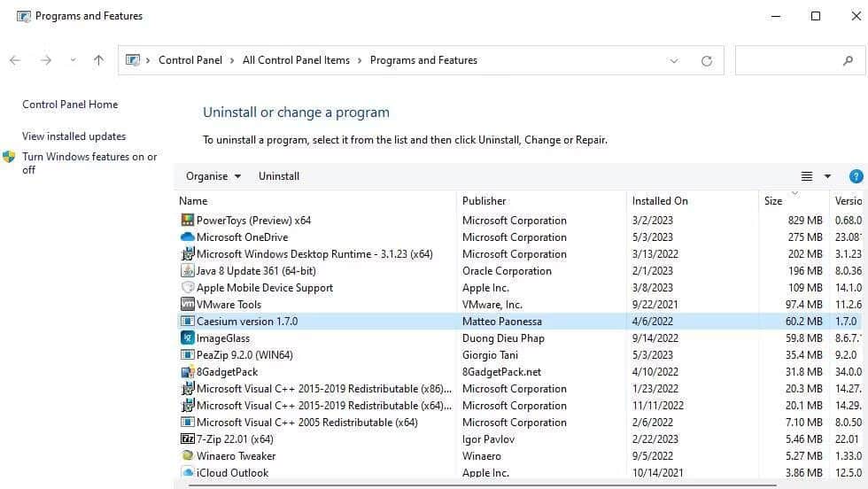The image size is (868, 489).
Task: Open help with the blue question mark icon
Action: point(856,176)
